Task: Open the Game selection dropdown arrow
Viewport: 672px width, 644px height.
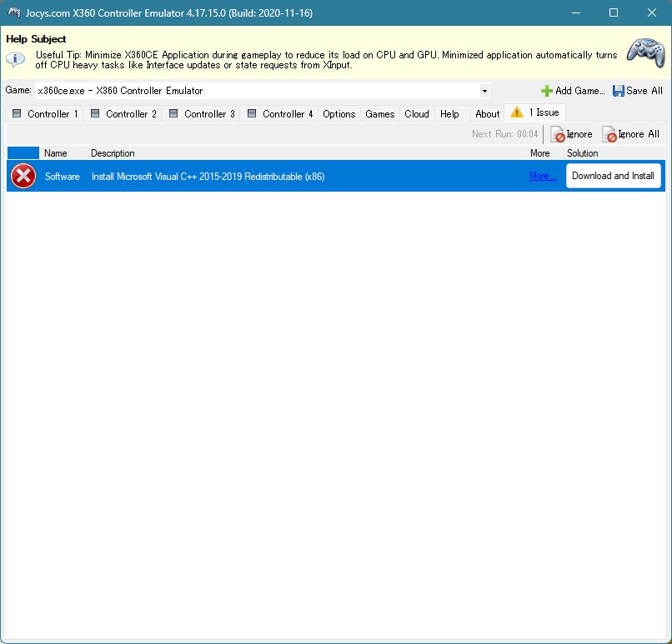Action: [x=484, y=91]
